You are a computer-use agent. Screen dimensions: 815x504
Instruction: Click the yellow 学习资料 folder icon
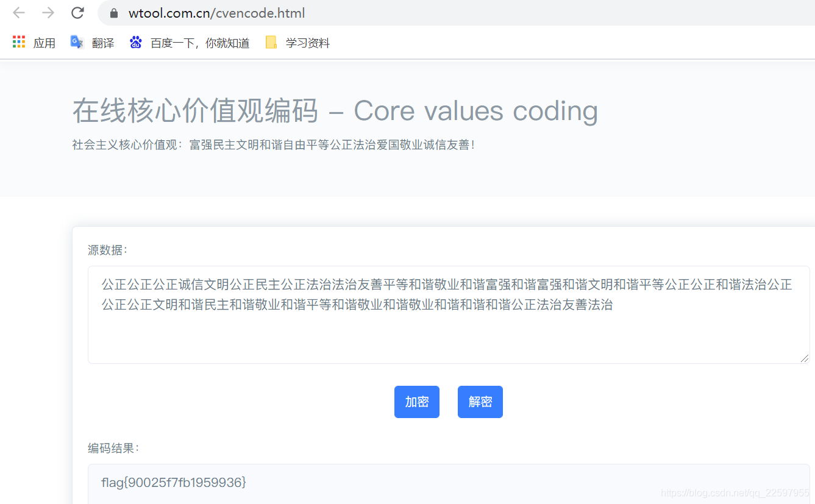click(x=271, y=41)
